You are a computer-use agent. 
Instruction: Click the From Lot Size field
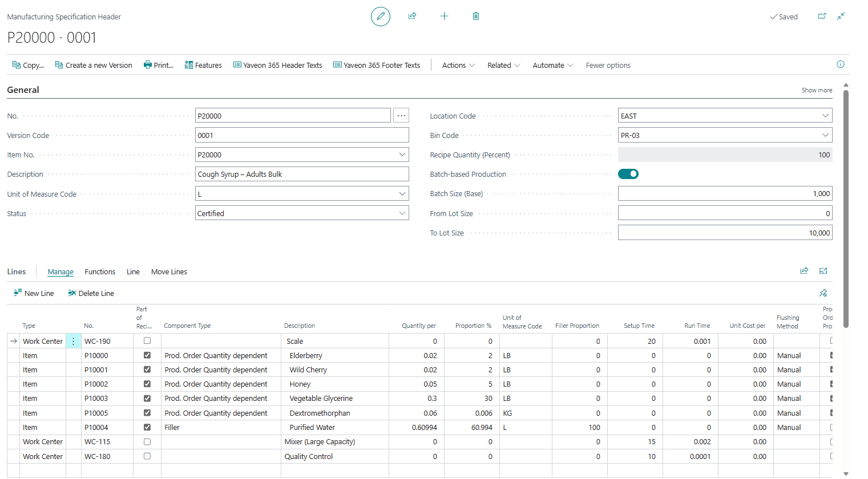point(725,213)
